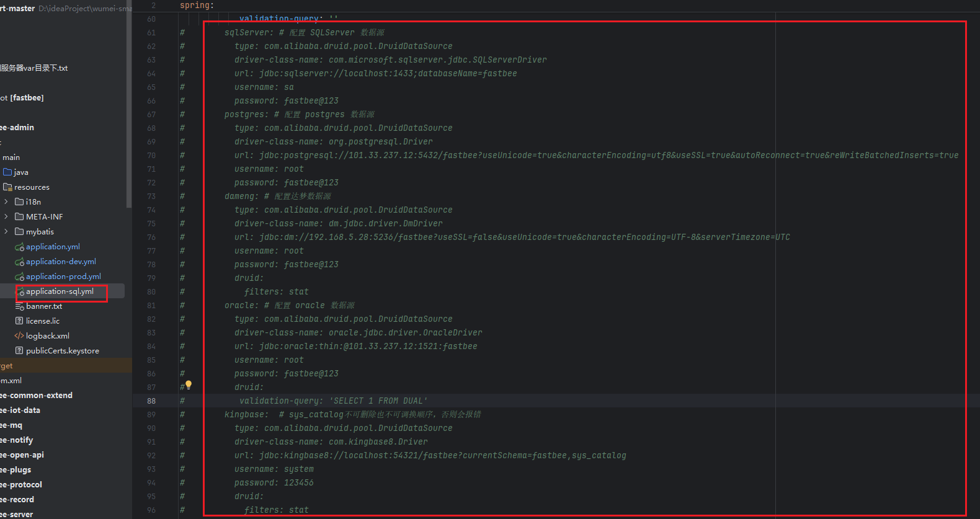Click the license.lic file icon
This screenshot has height=519, width=980.
coord(19,321)
